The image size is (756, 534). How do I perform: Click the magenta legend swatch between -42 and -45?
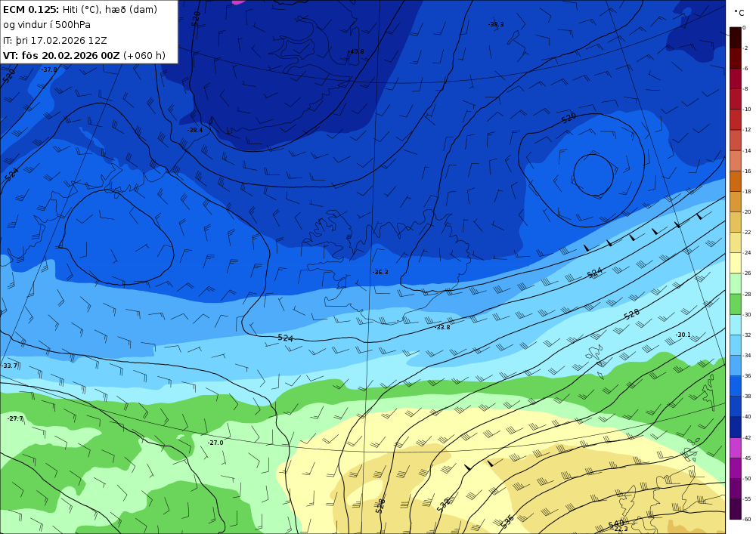pyautogui.click(x=736, y=447)
